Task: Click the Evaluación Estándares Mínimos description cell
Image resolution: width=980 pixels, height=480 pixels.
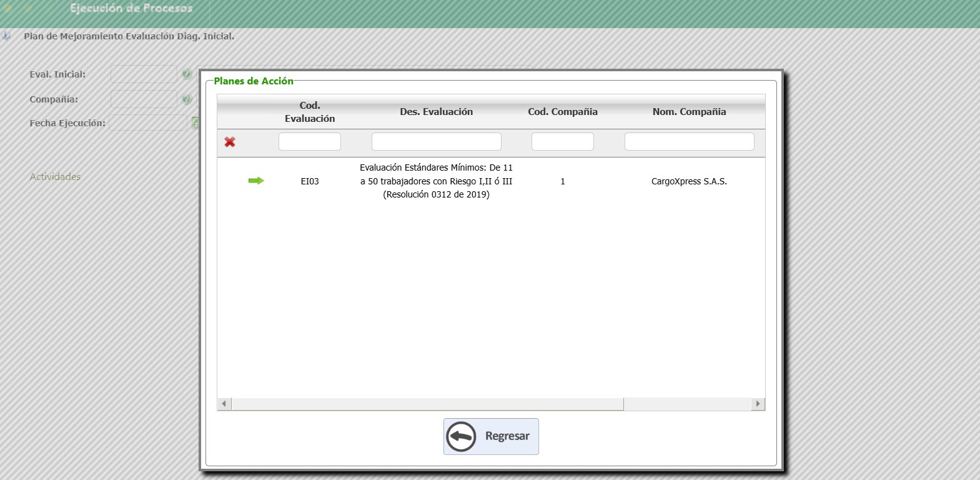Action: coord(437,181)
